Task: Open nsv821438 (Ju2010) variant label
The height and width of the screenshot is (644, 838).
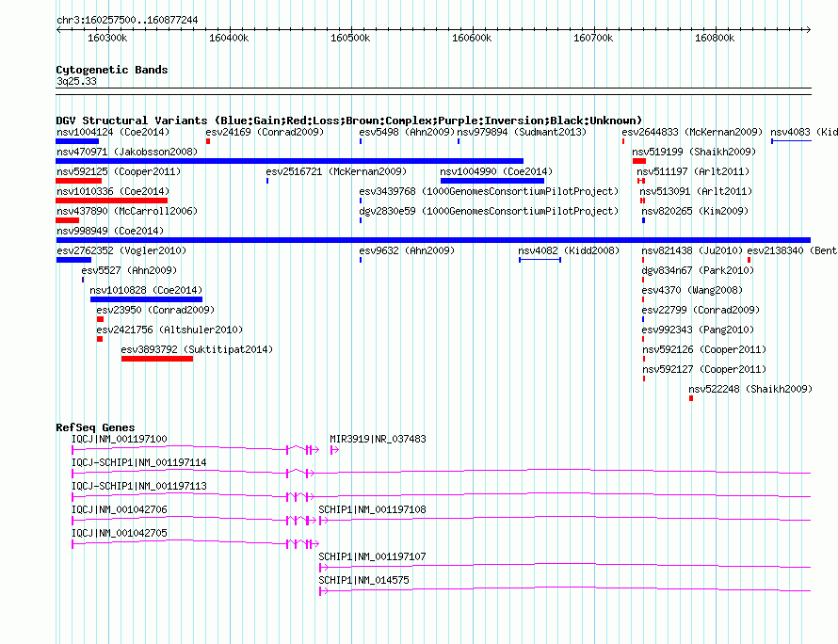Action: point(692,250)
